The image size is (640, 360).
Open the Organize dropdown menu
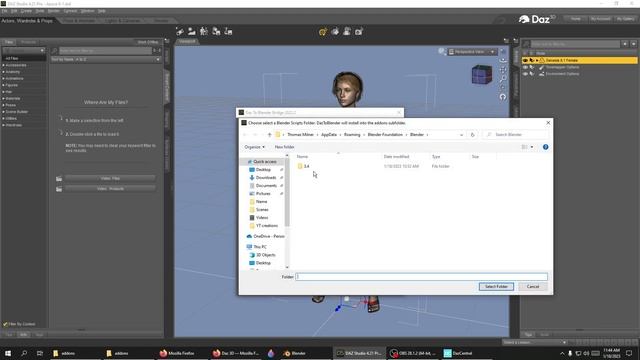click(254, 147)
